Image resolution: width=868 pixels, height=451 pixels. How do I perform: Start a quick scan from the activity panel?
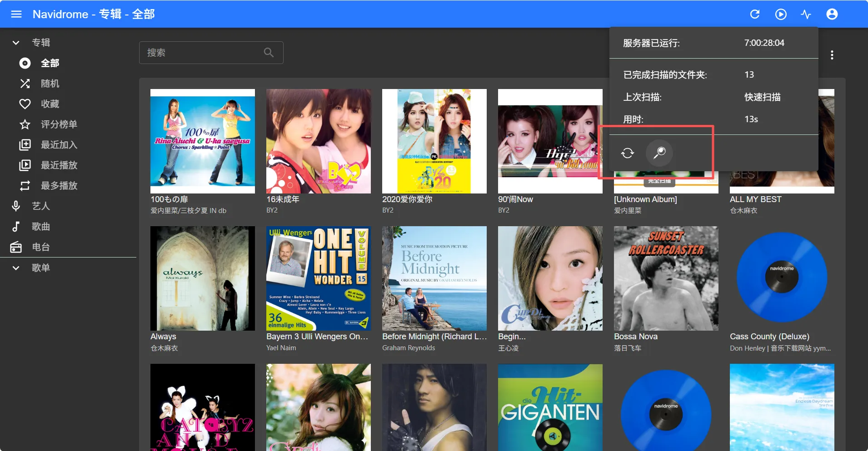point(628,153)
